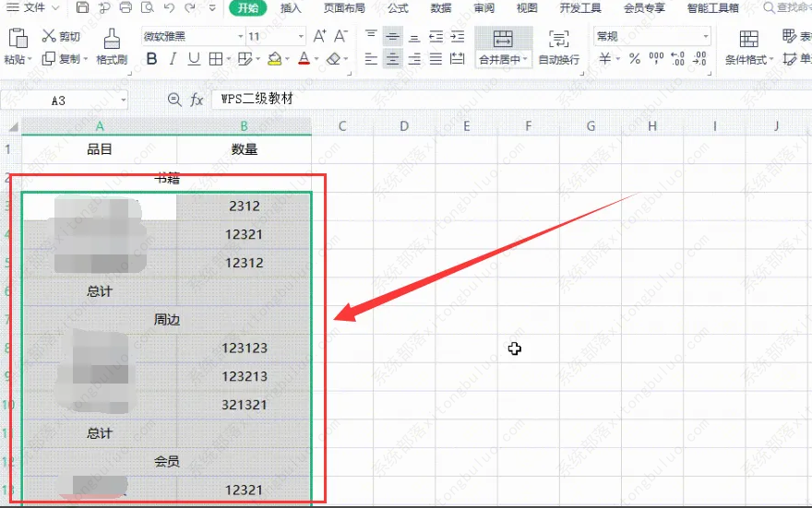Switch to the 公式 tab
This screenshot has width=812, height=508.
coord(398,7)
